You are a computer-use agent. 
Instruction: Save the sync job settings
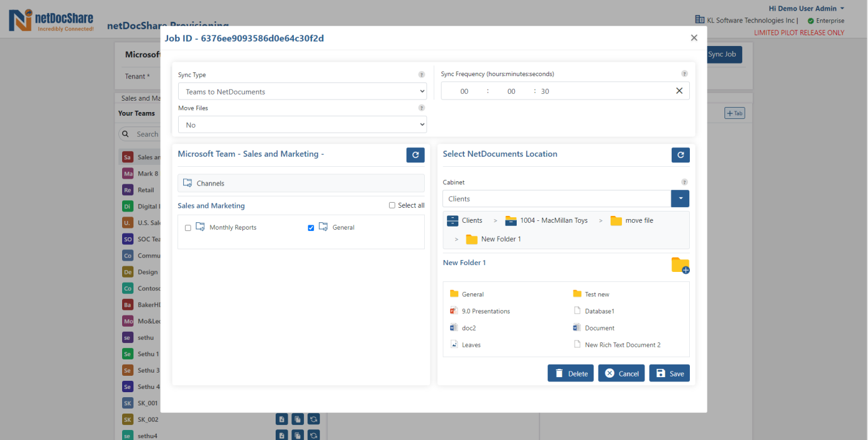click(x=670, y=373)
